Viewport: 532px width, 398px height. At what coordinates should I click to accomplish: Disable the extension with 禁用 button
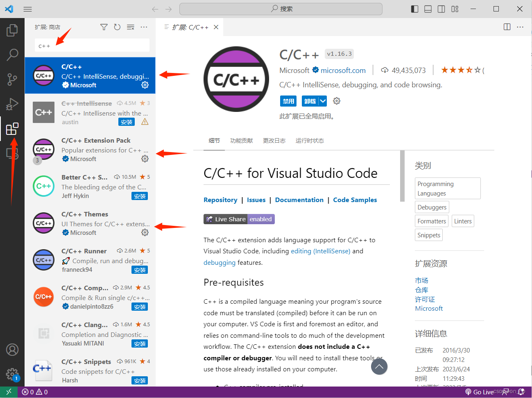(288, 101)
